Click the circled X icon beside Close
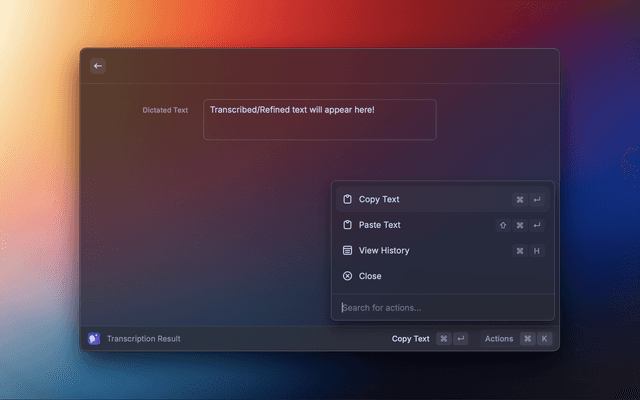 (347, 276)
